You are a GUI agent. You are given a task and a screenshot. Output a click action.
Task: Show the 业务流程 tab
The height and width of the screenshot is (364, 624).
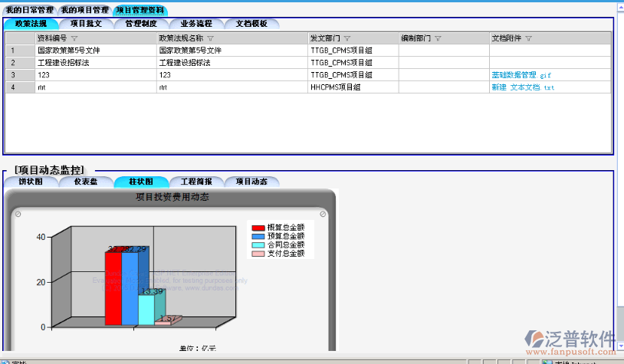click(x=196, y=24)
